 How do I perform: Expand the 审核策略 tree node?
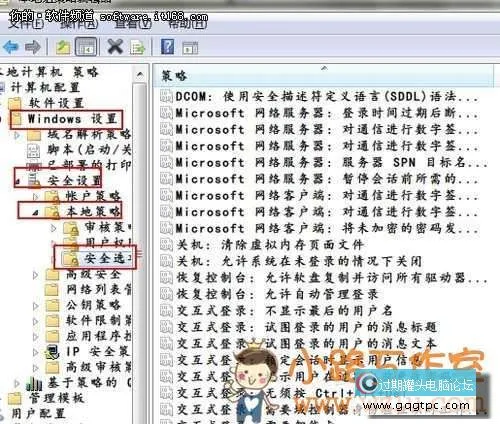click(x=53, y=228)
